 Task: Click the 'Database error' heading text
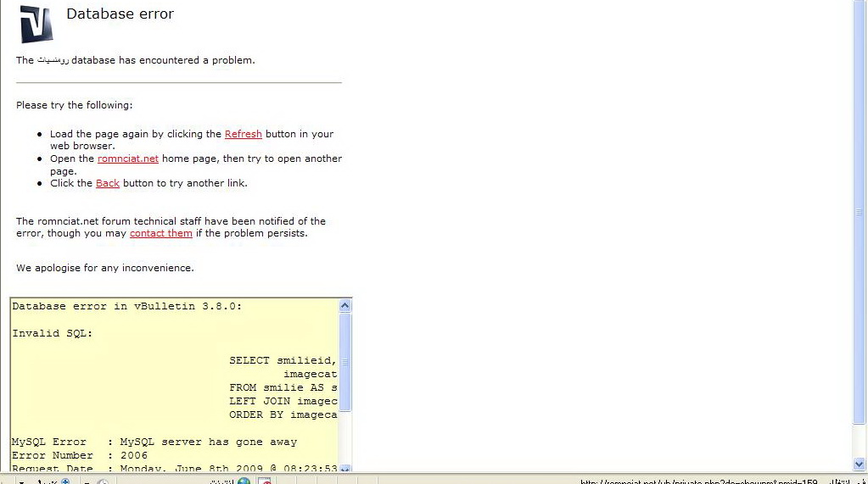tap(120, 14)
